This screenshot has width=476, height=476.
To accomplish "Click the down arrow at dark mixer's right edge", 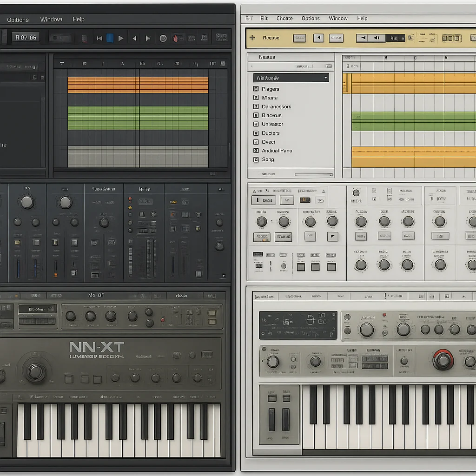I will pos(224,276).
